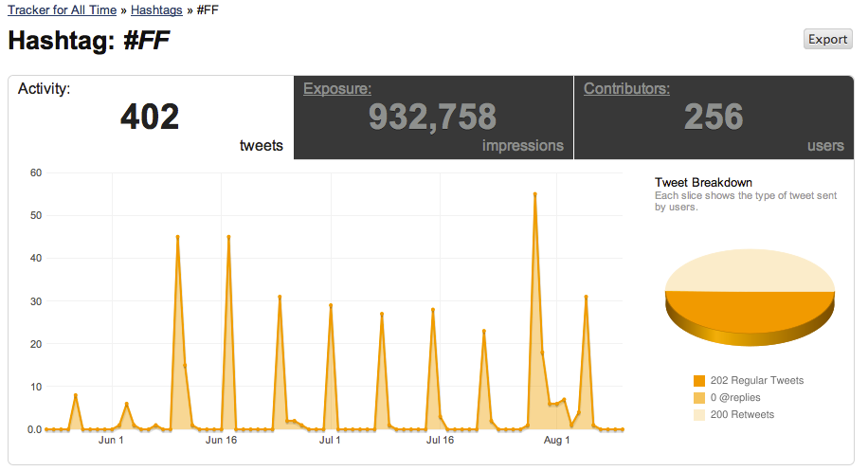The height and width of the screenshot is (471, 868).
Task: Click the 256 users count
Action: coord(713,117)
